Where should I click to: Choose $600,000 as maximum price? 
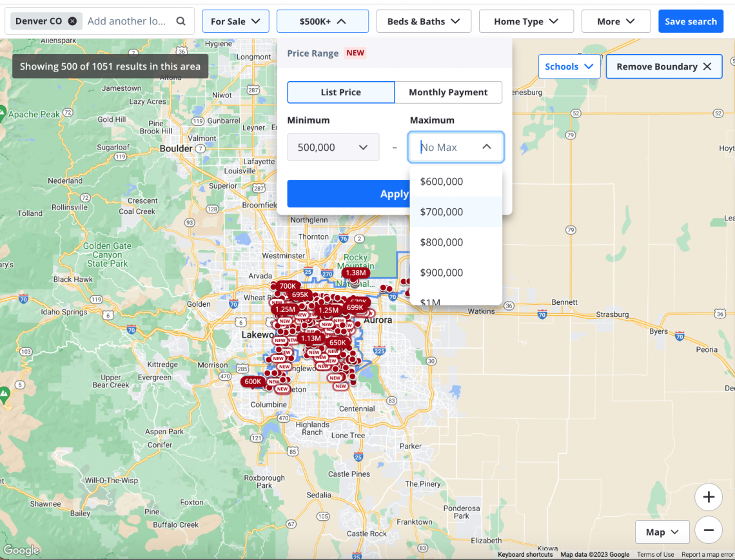pyautogui.click(x=456, y=181)
